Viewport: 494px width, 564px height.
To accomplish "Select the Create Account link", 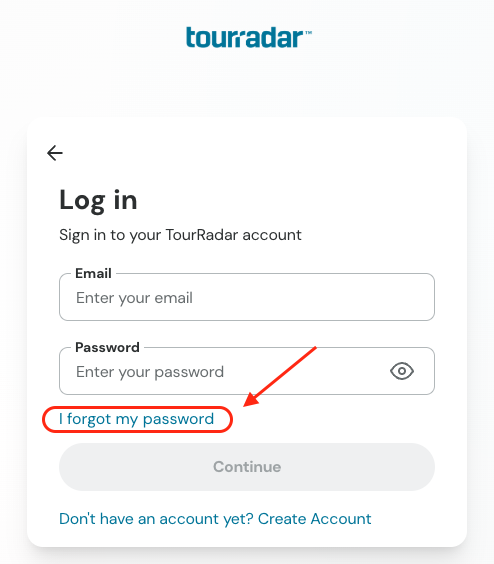I will pos(314,519).
